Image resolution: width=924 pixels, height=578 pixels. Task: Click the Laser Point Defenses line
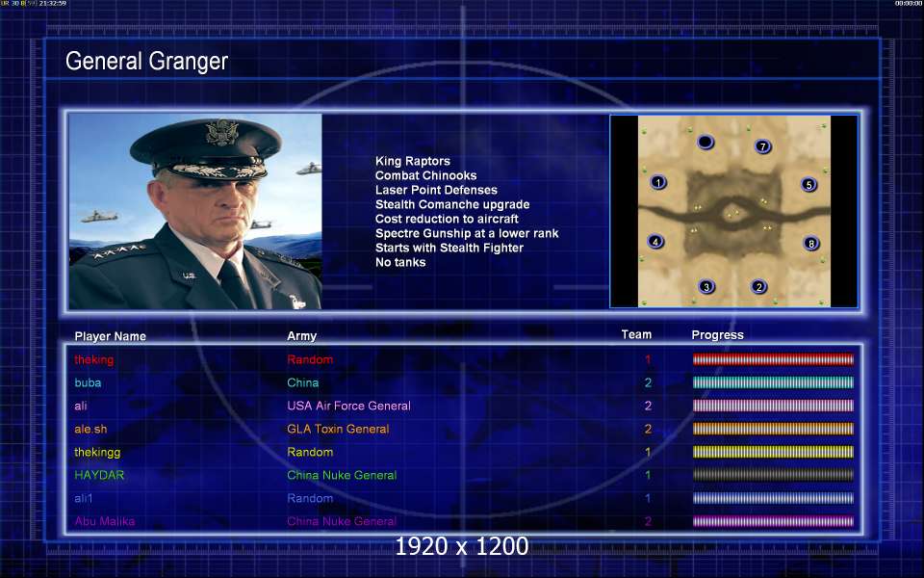coord(436,190)
